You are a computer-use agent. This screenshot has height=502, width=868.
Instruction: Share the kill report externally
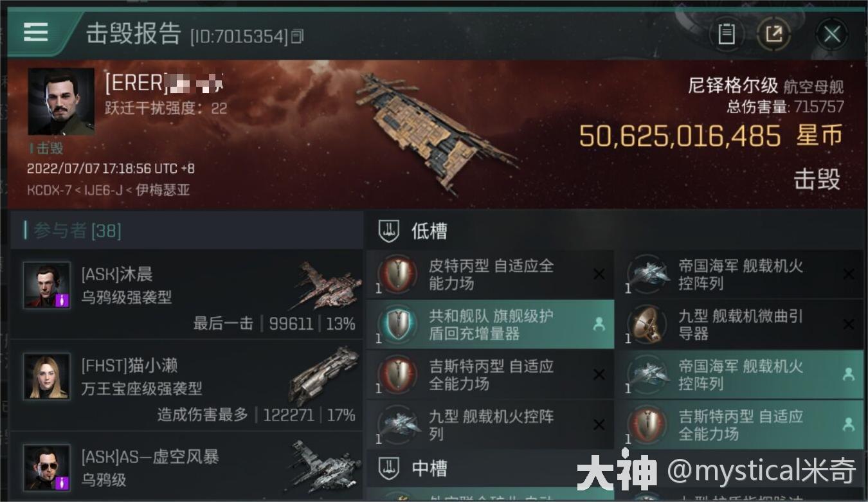tap(774, 34)
